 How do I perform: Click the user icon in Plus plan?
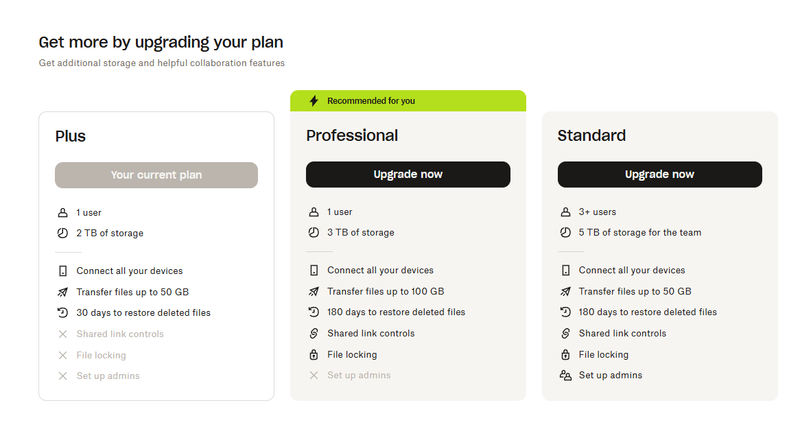pos(62,213)
